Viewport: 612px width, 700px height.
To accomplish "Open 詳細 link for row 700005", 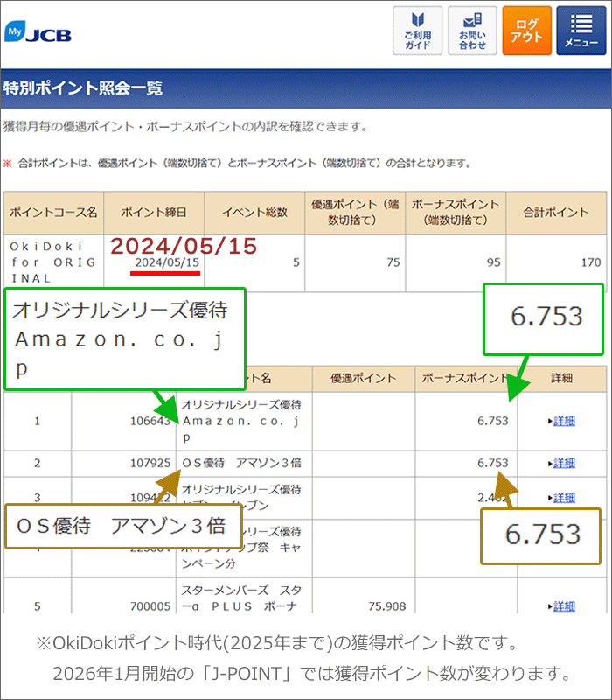I will coord(564,606).
